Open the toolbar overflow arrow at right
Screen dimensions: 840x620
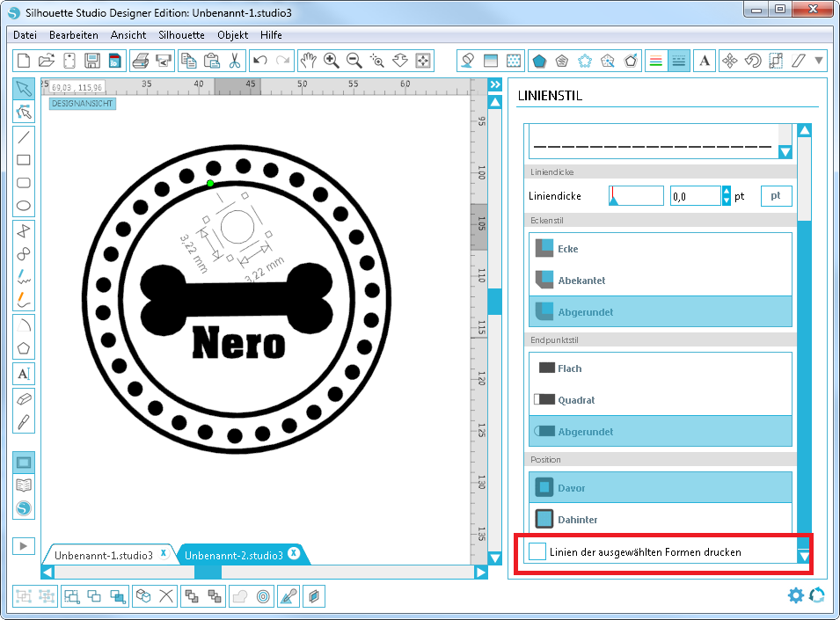[x=820, y=61]
